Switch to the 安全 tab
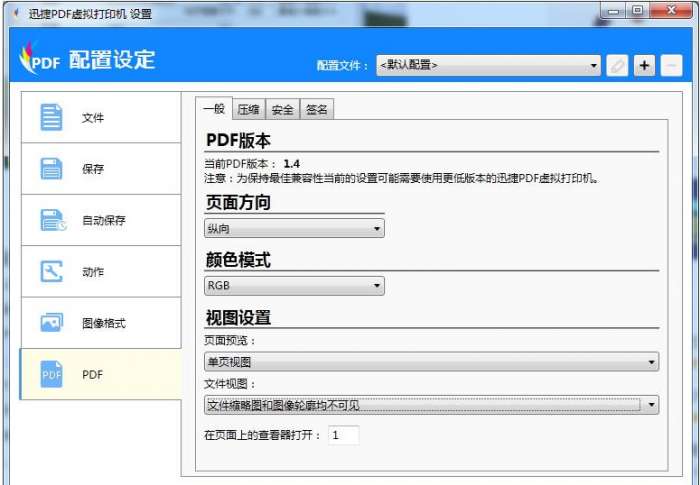700x485 pixels. pyautogui.click(x=282, y=109)
